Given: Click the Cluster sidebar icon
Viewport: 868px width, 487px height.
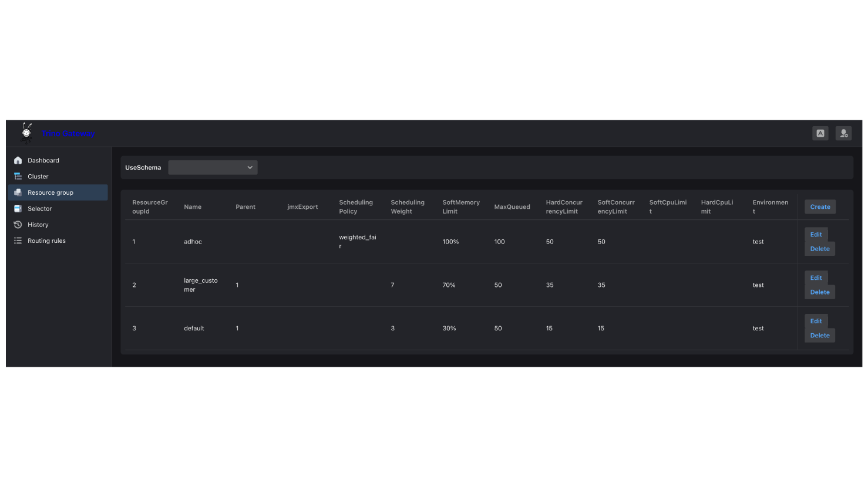Looking at the screenshot, I should [x=18, y=177].
